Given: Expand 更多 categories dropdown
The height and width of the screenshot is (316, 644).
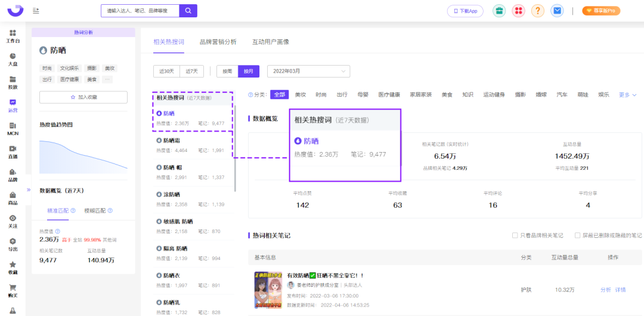Looking at the screenshot, I should pos(627,95).
